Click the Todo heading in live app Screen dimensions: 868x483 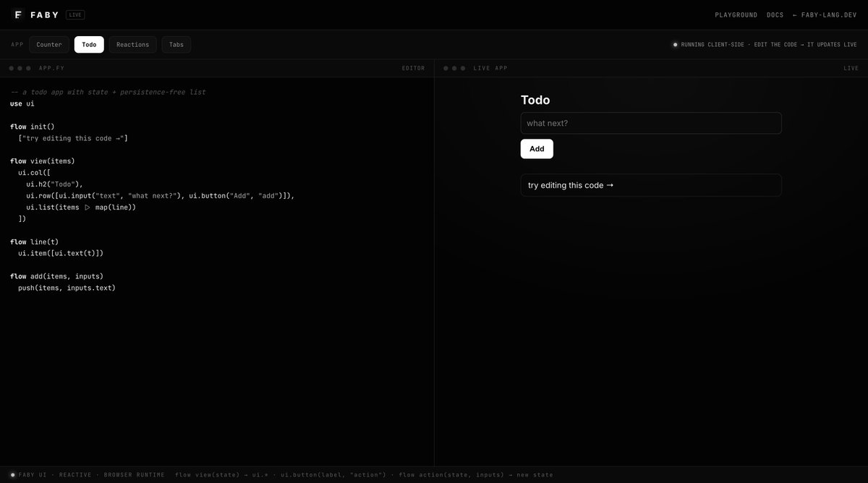535,100
